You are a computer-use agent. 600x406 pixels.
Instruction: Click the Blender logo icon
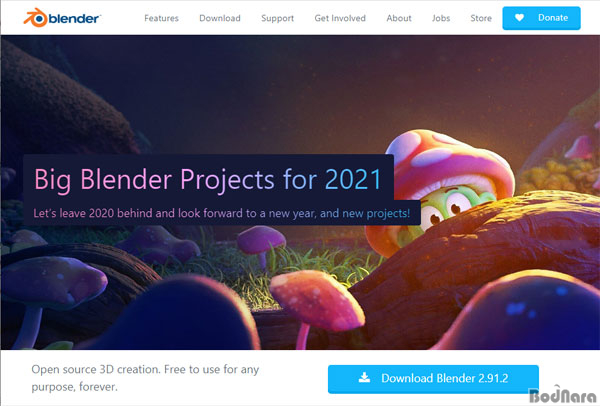pyautogui.click(x=36, y=18)
